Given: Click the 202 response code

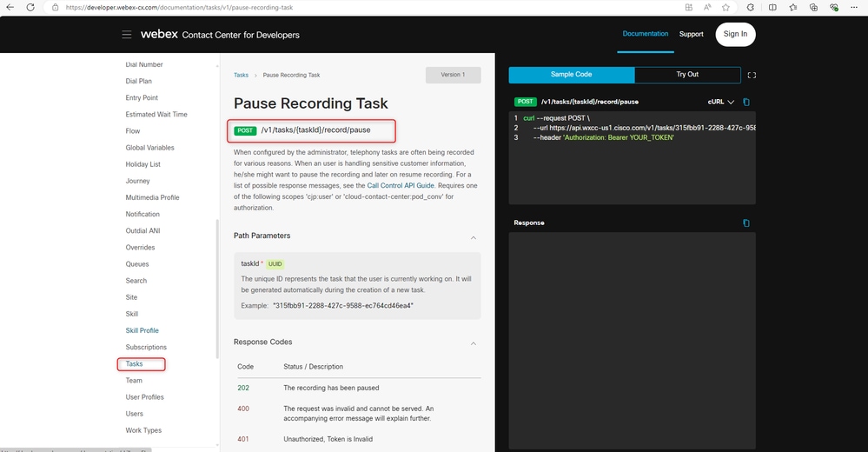Looking at the screenshot, I should coord(243,388).
